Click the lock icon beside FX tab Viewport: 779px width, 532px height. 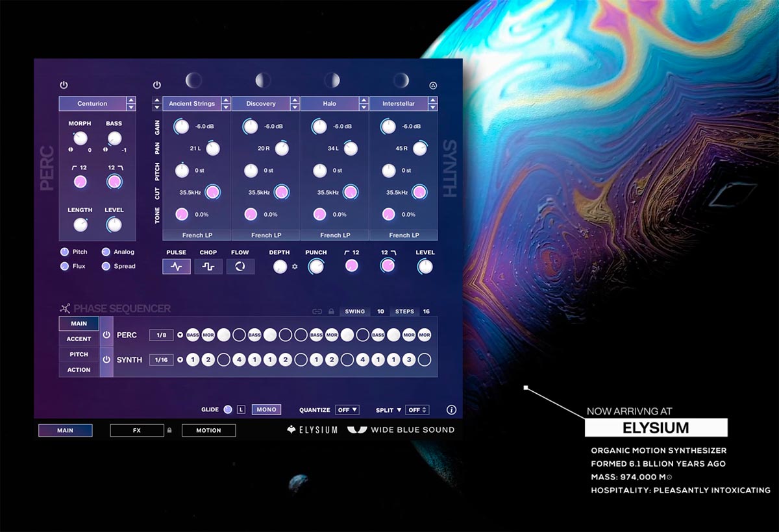tap(169, 430)
